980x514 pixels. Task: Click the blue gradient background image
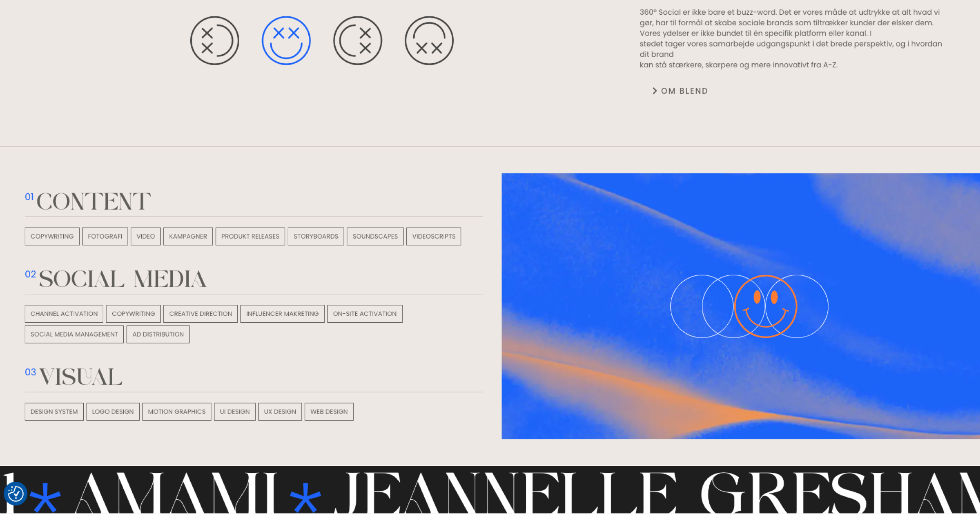tap(740, 306)
